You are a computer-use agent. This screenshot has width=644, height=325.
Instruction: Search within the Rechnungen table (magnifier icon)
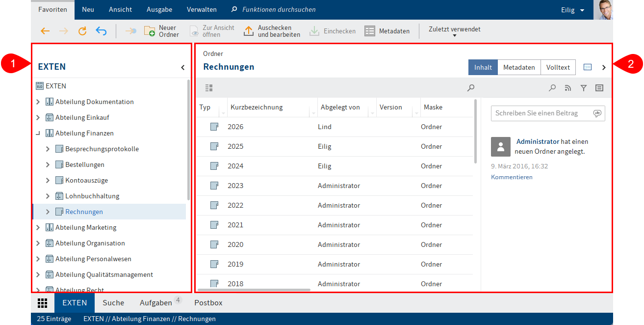[470, 88]
